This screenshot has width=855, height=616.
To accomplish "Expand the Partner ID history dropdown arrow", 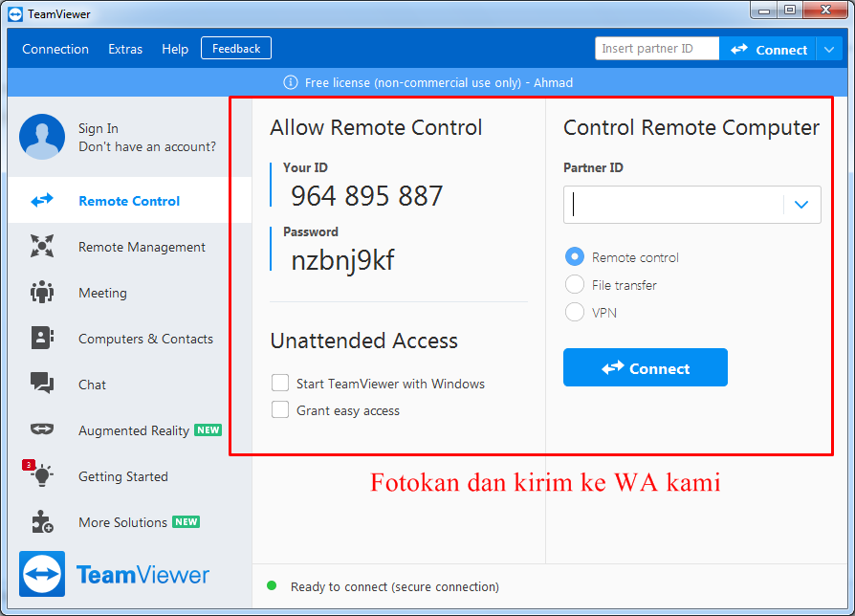I will pyautogui.click(x=801, y=205).
